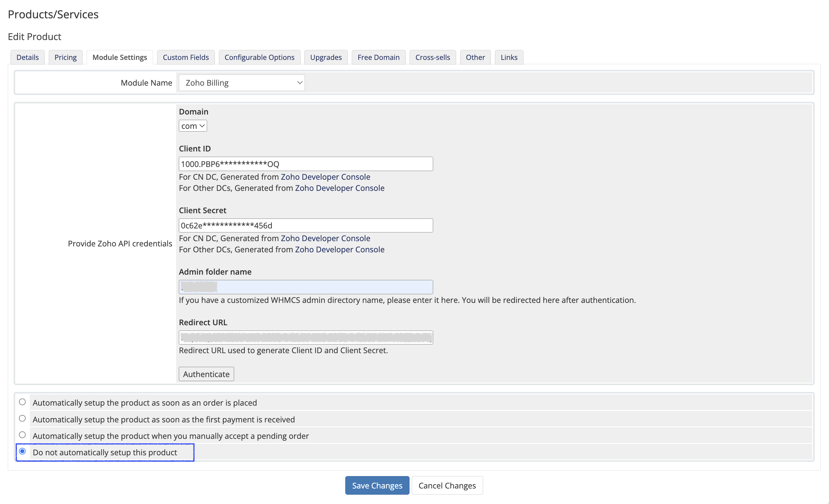Click Cancel Changes
829x504 pixels.
(447, 485)
